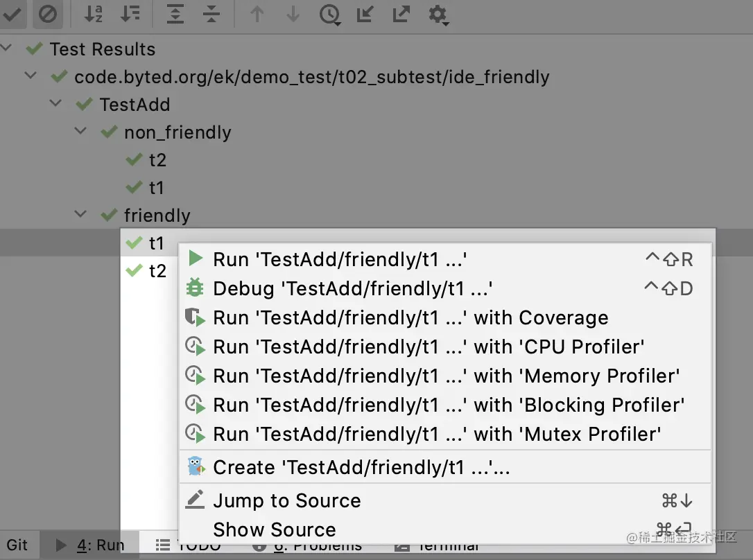Collapse the friendly subtest group
Viewport: 753px width, 560px height.
point(80,213)
